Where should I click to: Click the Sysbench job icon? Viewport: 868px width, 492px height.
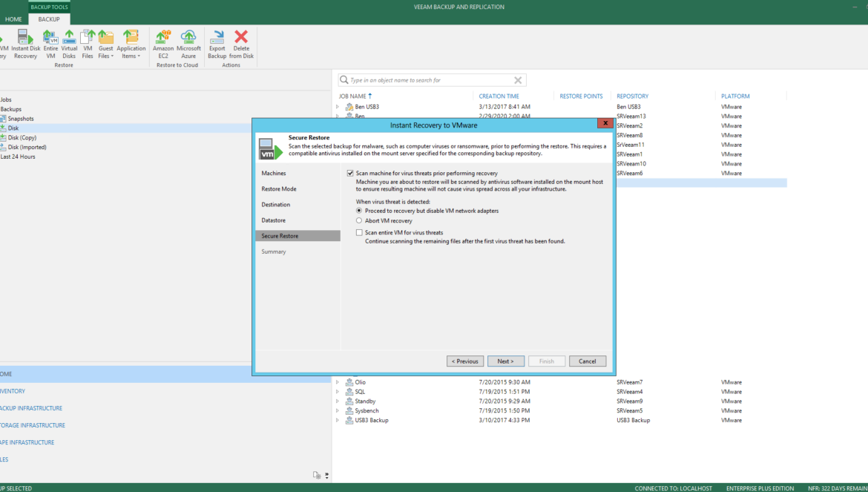[349, 410]
